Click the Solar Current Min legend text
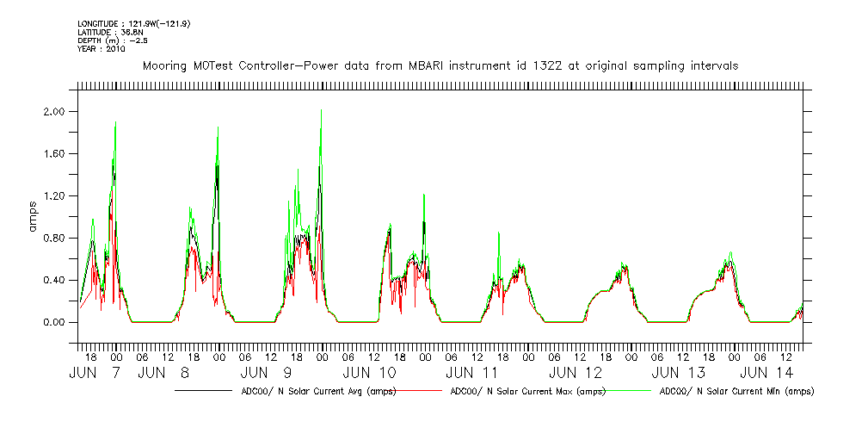The image size is (868, 434). [x=737, y=391]
